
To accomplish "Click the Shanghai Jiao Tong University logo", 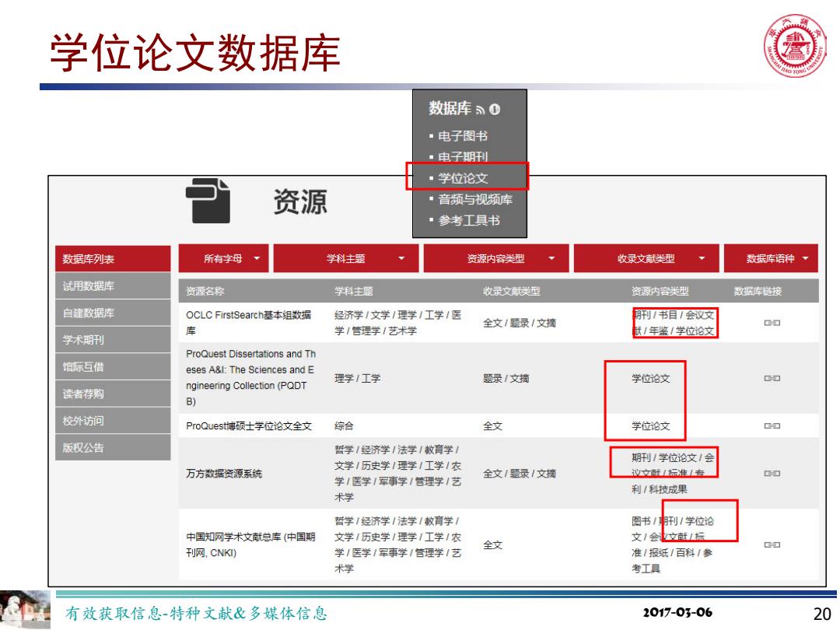I will [794, 46].
